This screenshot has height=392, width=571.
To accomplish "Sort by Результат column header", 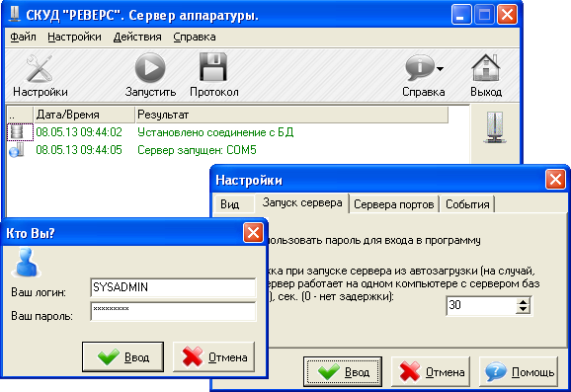I will pyautogui.click(x=291, y=115).
